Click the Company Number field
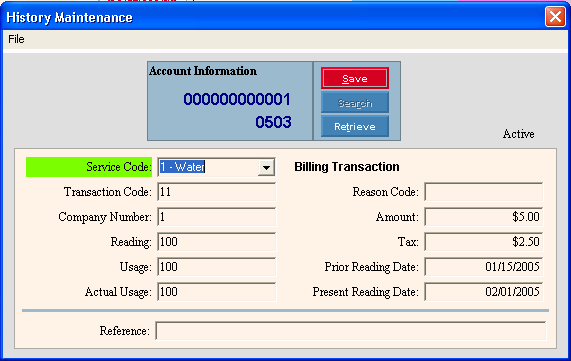Screen dimensions: 571x361 [x=217, y=217]
